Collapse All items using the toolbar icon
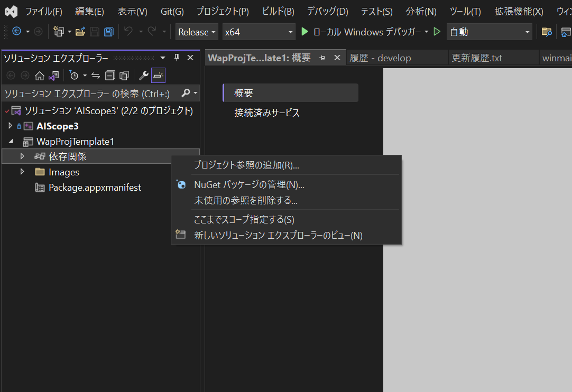Viewport: 572px width, 392px height. [110, 75]
